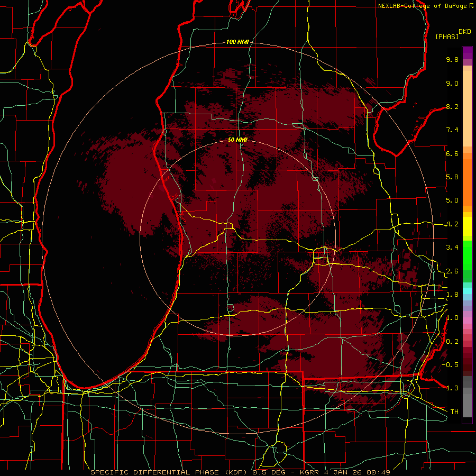476x476 pixels.
Task: Click the 5.8 scale value
Action: click(452, 177)
